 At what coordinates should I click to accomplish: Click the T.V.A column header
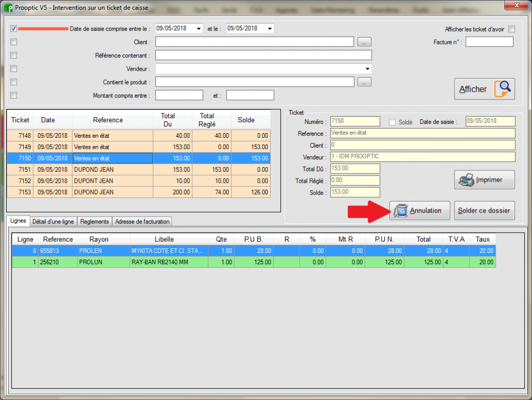click(457, 239)
